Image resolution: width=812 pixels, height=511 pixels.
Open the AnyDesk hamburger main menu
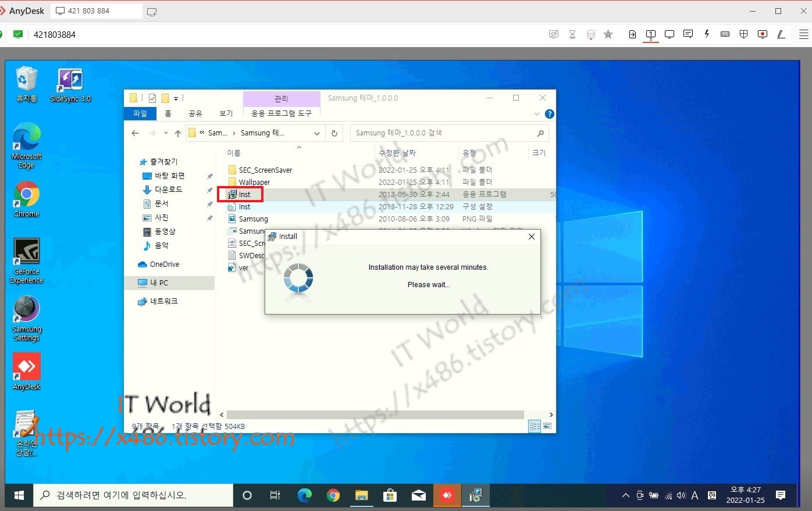click(x=804, y=34)
